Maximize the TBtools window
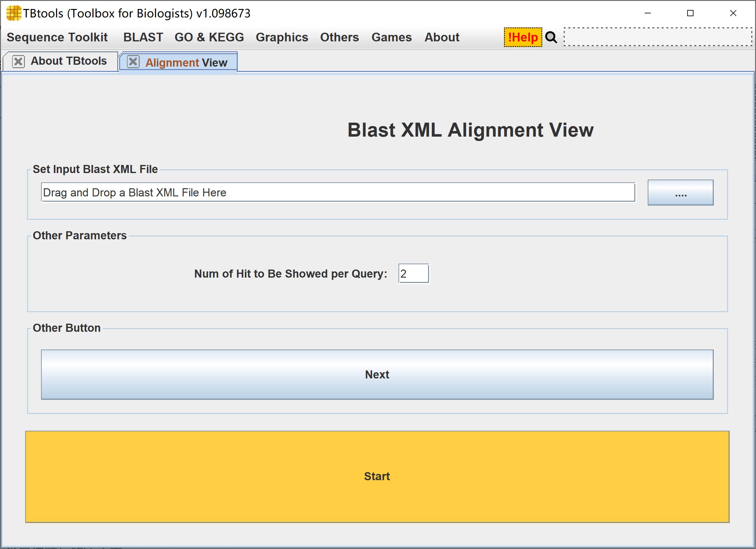Viewport: 756px width, 549px height. [690, 13]
